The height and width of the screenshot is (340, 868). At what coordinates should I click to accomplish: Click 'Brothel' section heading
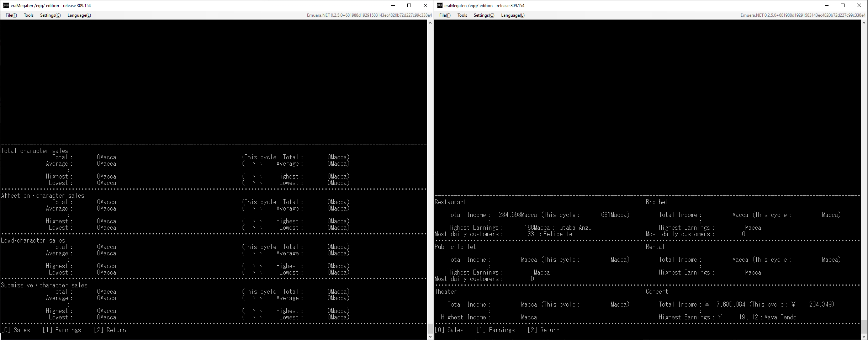(x=657, y=202)
